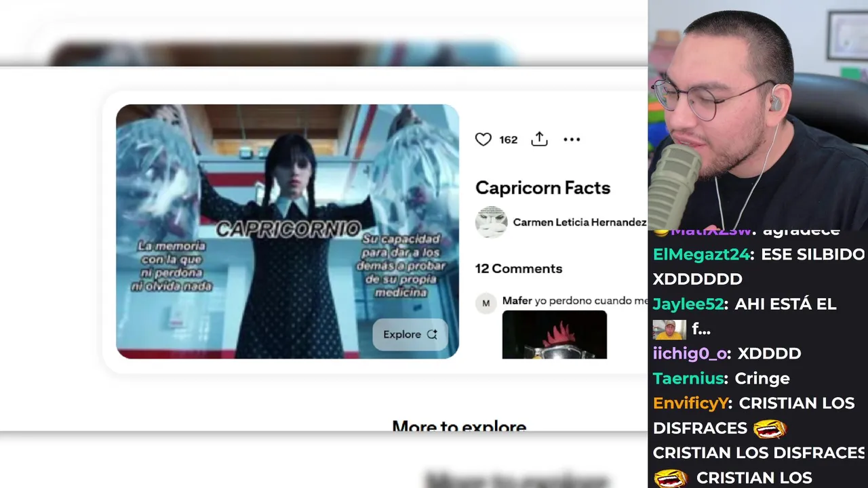
Task: Open the Carmen Leticia Hernandez profile link
Action: tap(579, 222)
